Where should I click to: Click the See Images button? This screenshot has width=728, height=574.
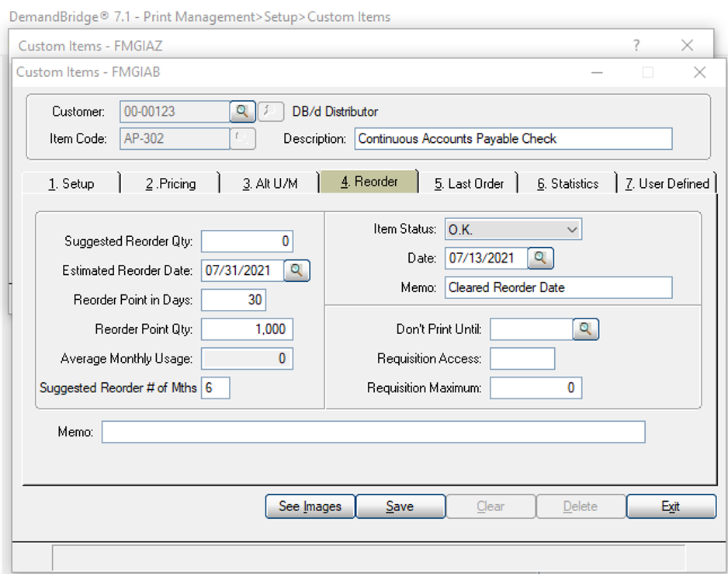coord(310,506)
